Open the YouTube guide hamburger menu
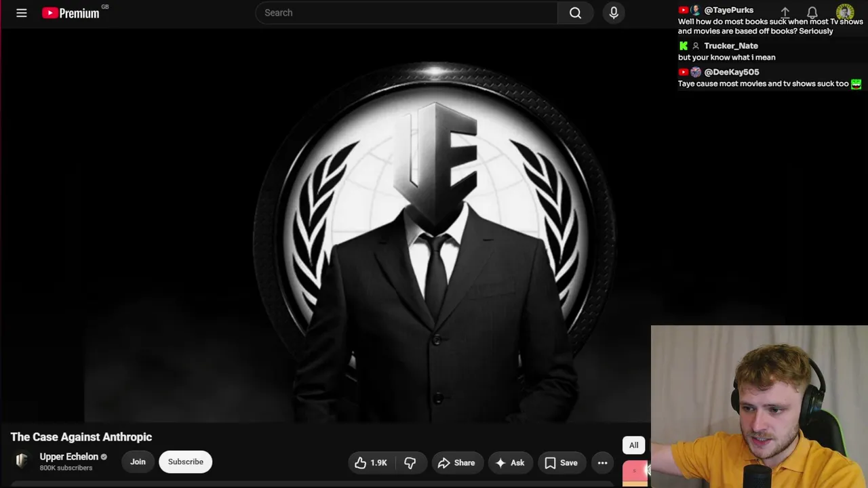The image size is (868, 488). tap(22, 13)
